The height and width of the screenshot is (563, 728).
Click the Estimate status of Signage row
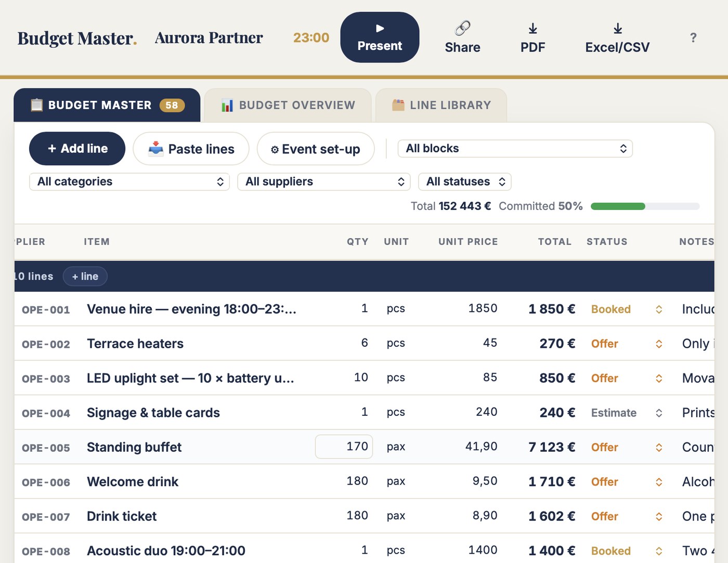click(x=614, y=413)
